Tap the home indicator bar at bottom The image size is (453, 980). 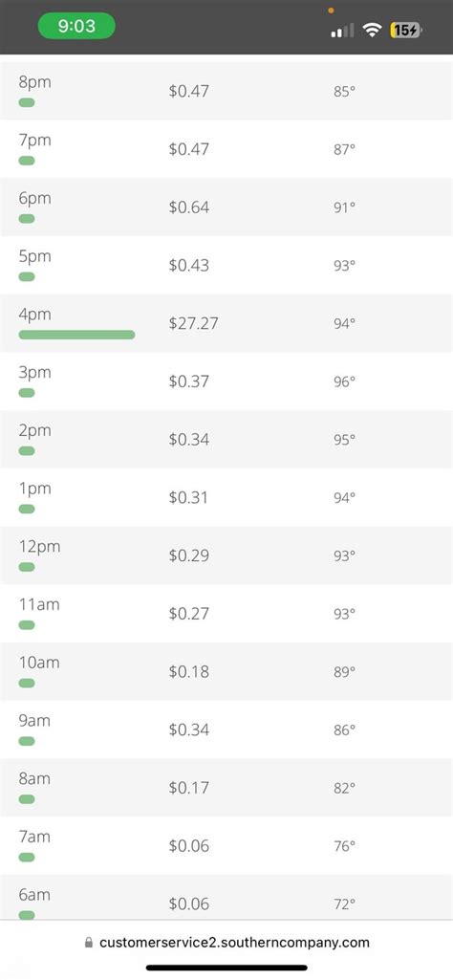tap(226, 969)
